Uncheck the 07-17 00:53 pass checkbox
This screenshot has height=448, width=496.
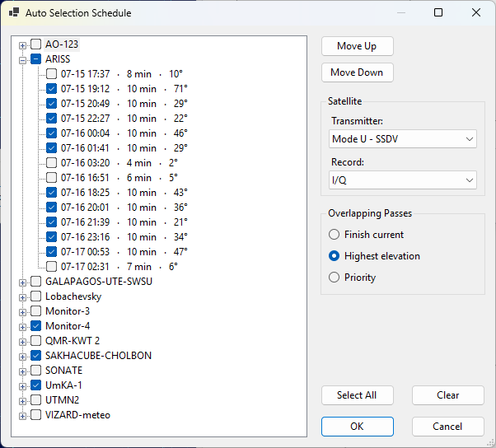52,252
